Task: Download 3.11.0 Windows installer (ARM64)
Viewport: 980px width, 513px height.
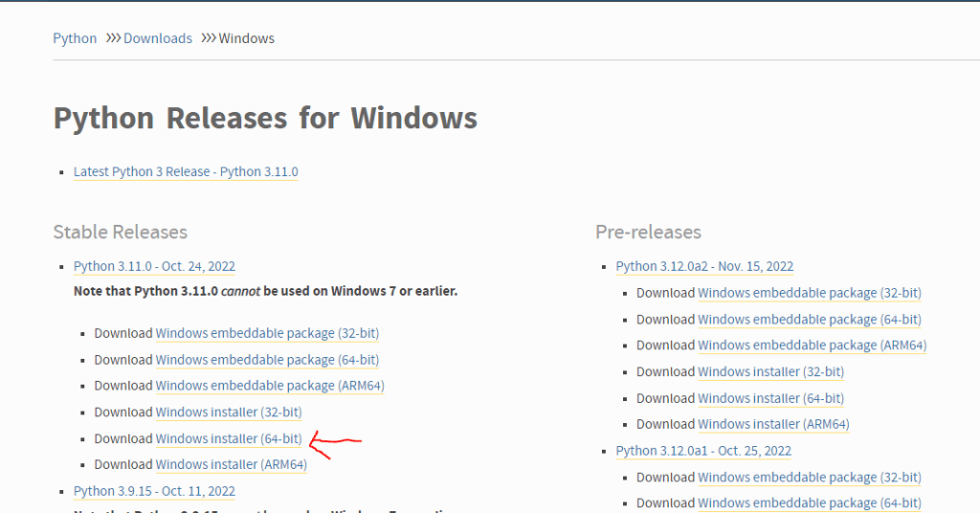Action: pos(232,464)
